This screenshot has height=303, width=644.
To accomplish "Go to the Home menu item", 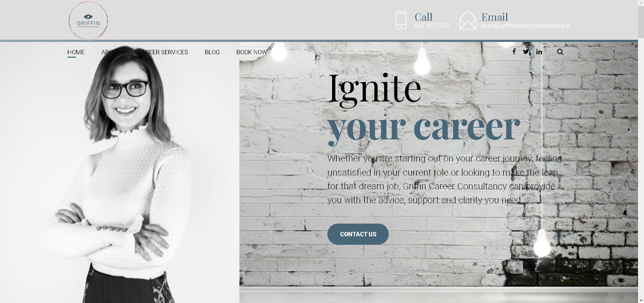I will (76, 52).
